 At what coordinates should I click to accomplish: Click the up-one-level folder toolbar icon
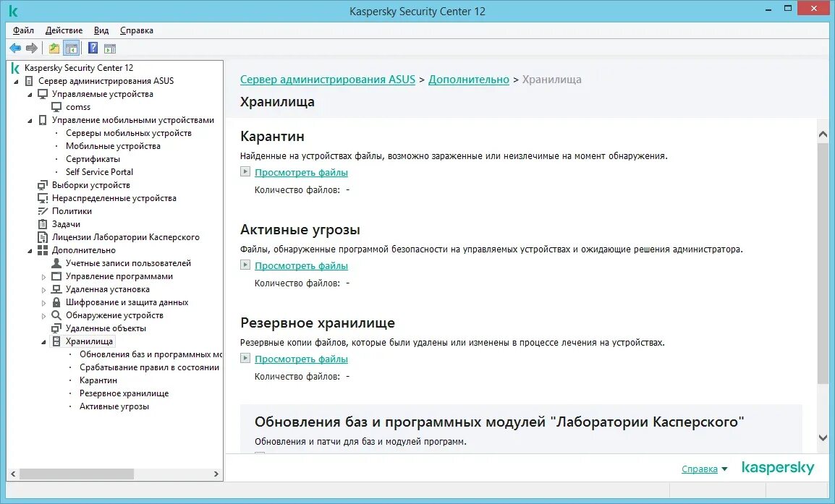click(x=54, y=48)
